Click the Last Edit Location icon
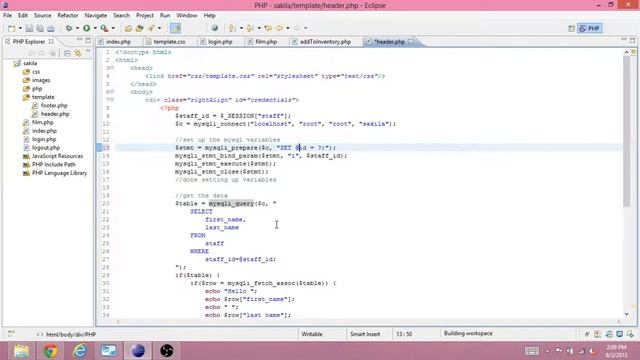Image resolution: width=640 pixels, height=360 pixels. click(x=268, y=28)
